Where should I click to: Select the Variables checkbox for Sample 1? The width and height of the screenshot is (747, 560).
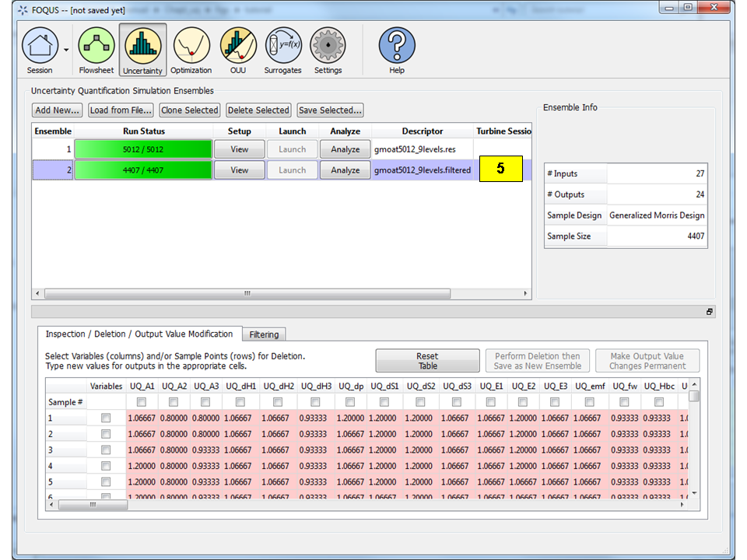(104, 418)
